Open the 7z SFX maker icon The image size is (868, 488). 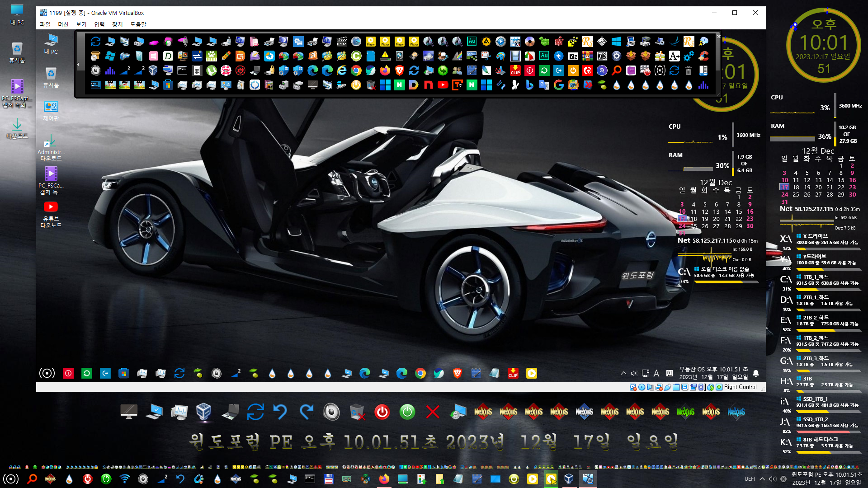coord(602,56)
